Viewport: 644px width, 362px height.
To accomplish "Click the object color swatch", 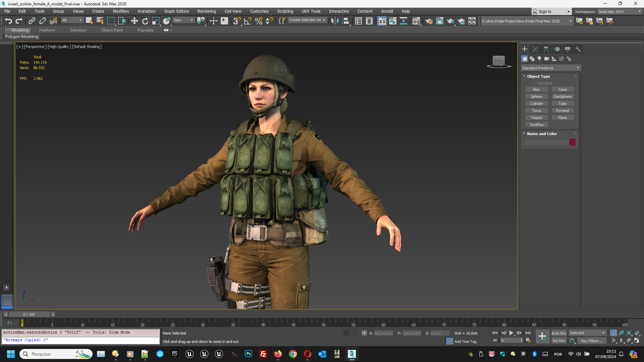I will click(x=573, y=142).
